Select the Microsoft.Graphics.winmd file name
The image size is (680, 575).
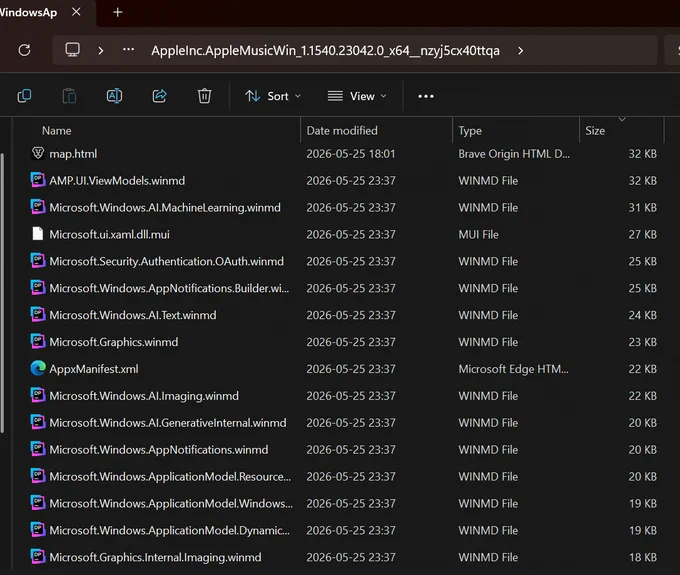click(x=114, y=342)
